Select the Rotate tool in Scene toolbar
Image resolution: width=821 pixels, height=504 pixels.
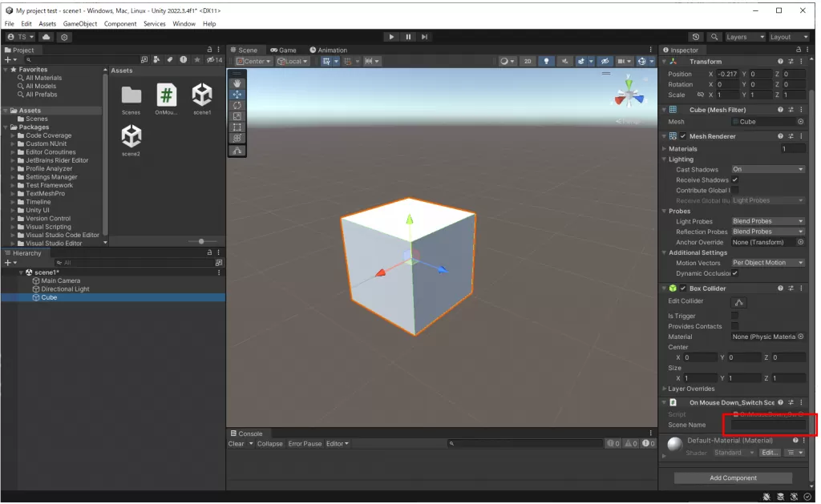click(x=237, y=105)
